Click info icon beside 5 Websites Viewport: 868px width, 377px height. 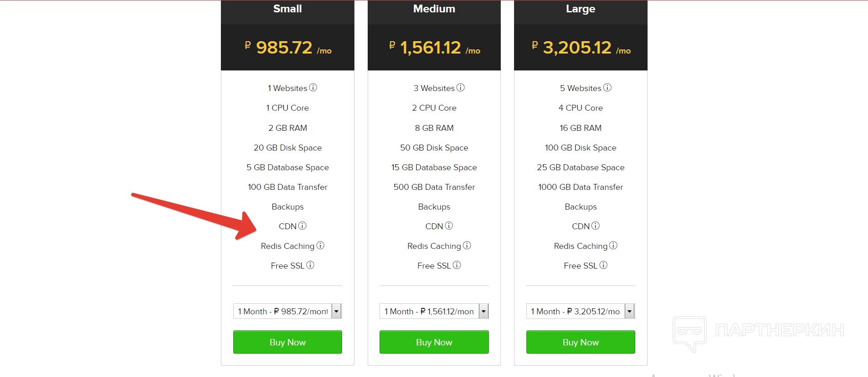click(x=607, y=87)
